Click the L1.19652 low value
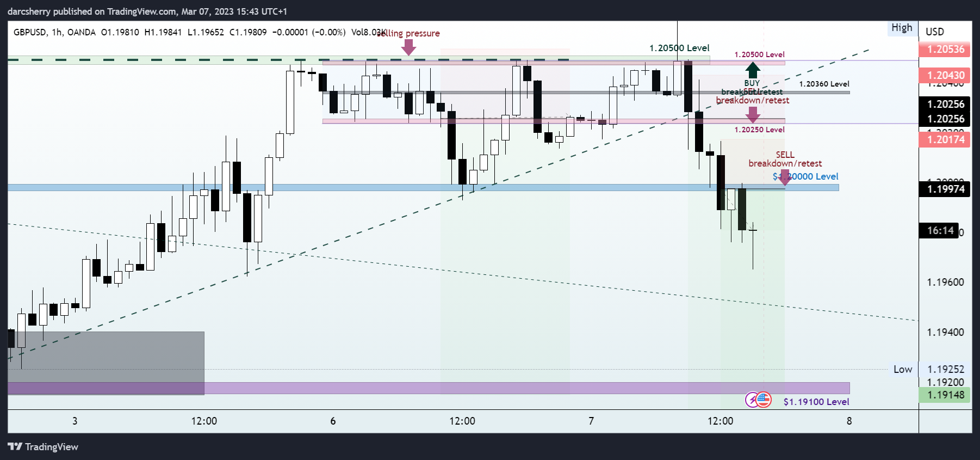Screen dimensions: 980x460 coord(206,32)
